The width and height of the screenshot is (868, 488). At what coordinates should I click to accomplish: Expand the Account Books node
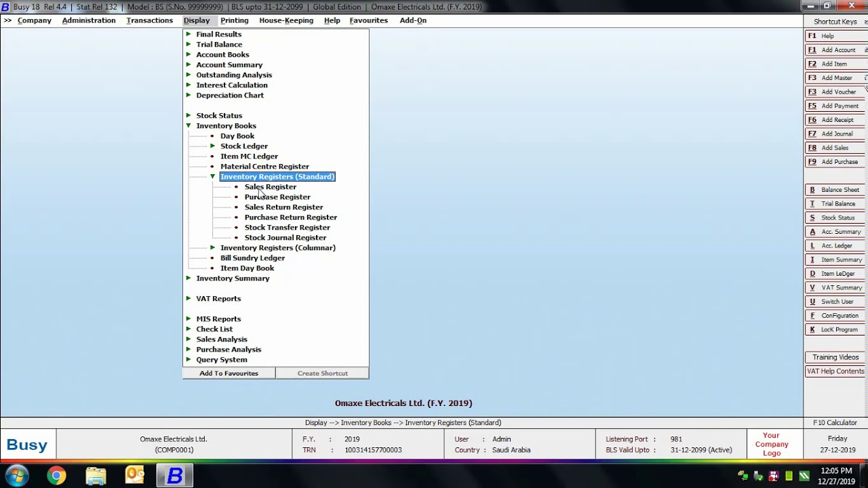point(189,54)
